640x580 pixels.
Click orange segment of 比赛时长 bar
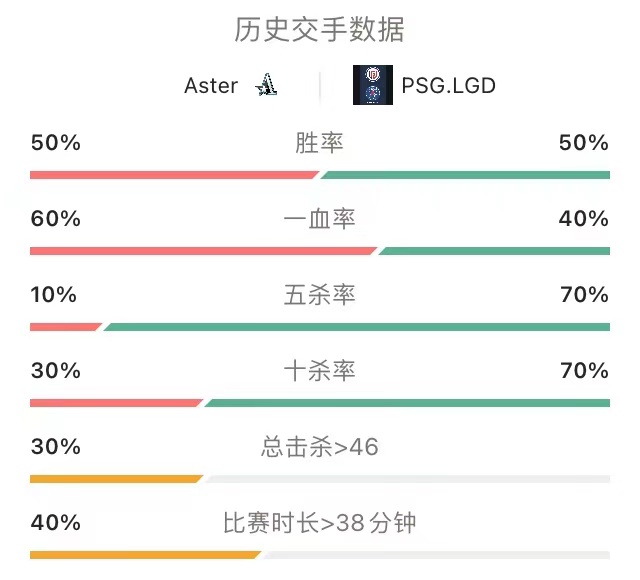145,555
